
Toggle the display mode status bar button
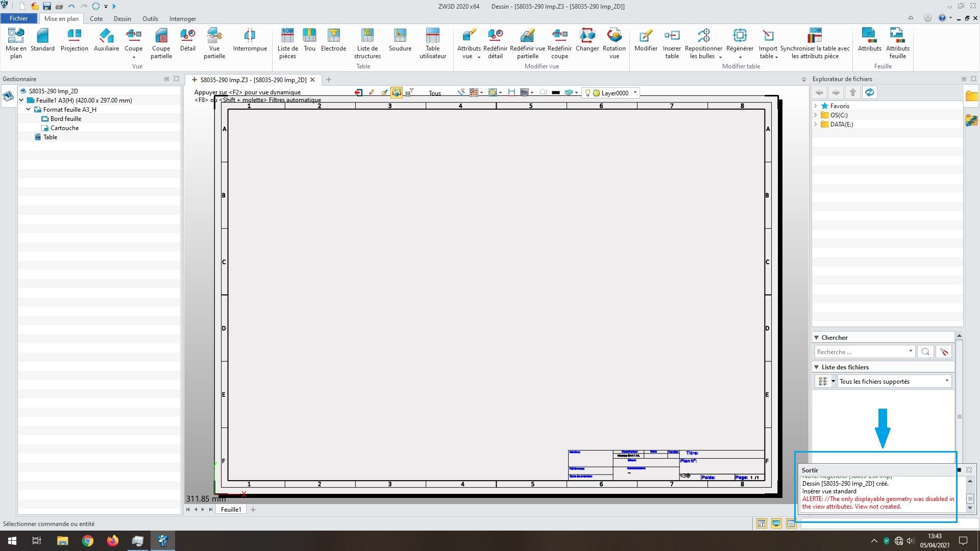776,523
